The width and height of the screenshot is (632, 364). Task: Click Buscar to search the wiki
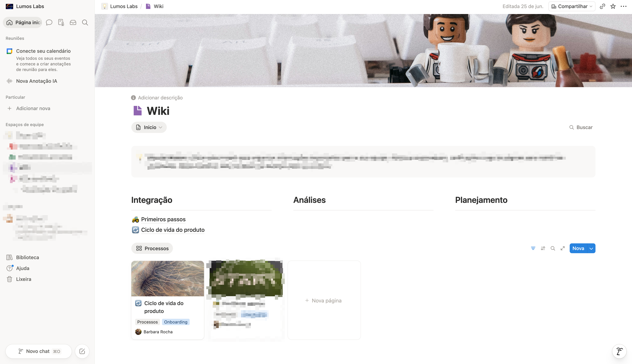point(581,127)
